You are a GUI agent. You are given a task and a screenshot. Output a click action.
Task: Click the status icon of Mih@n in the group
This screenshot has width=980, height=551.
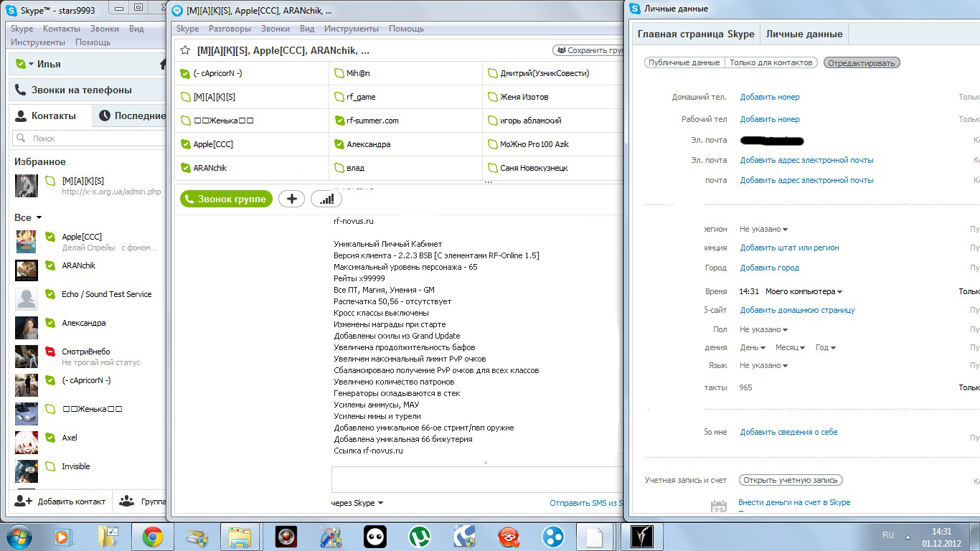click(340, 73)
